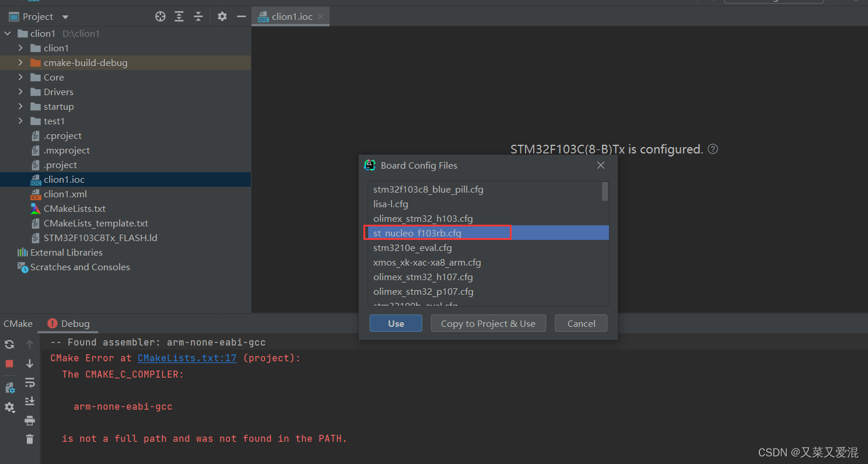Expand the cmake-build-debug folder
Image resolution: width=868 pixels, height=464 pixels.
(x=21, y=62)
